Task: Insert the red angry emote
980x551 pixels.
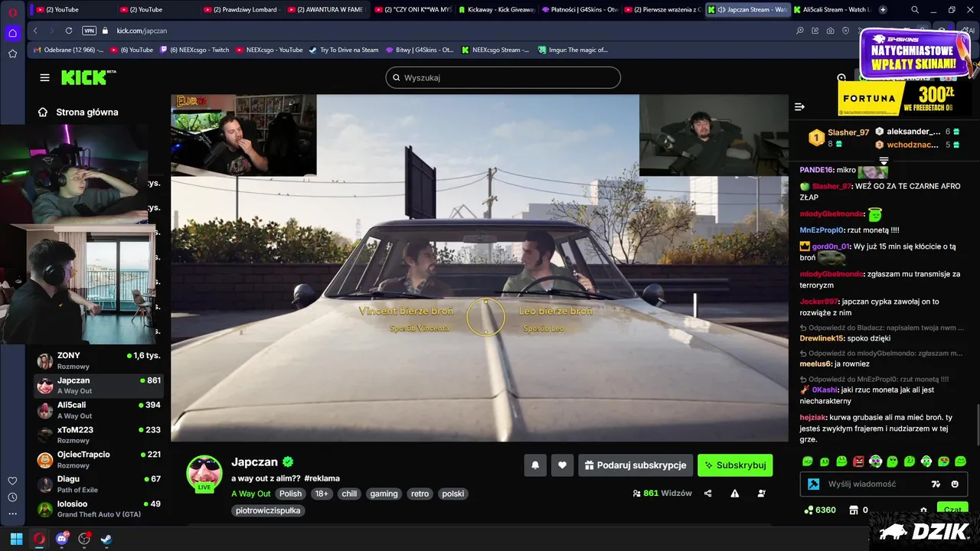Action: point(859,461)
